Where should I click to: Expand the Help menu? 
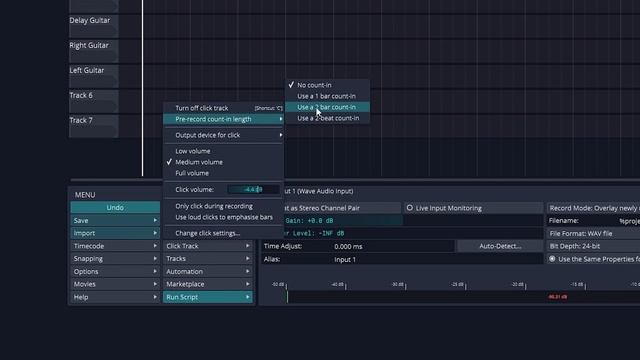tap(115, 297)
